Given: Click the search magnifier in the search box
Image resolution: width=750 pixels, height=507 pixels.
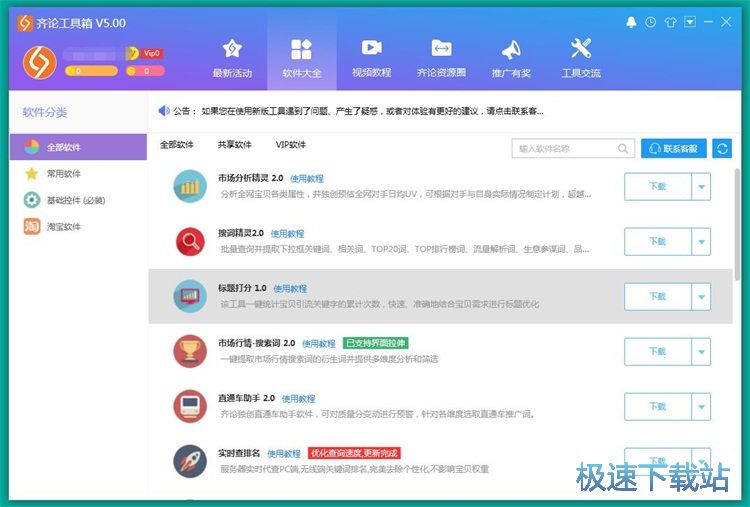Looking at the screenshot, I should click(x=623, y=149).
